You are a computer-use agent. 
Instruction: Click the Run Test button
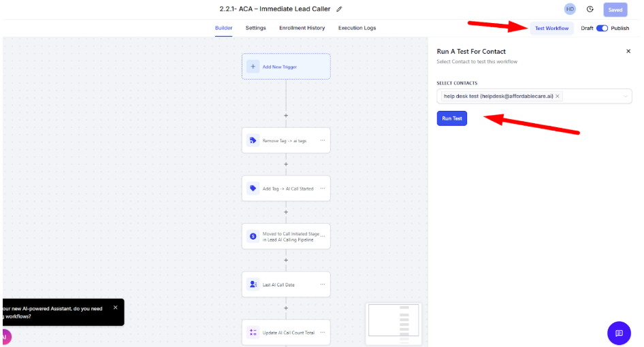(452, 118)
